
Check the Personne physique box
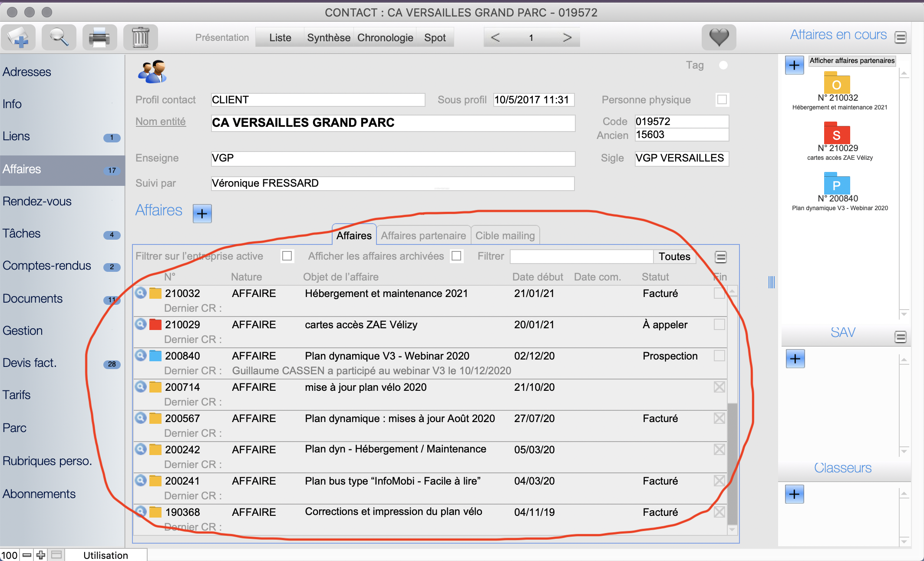tap(722, 100)
